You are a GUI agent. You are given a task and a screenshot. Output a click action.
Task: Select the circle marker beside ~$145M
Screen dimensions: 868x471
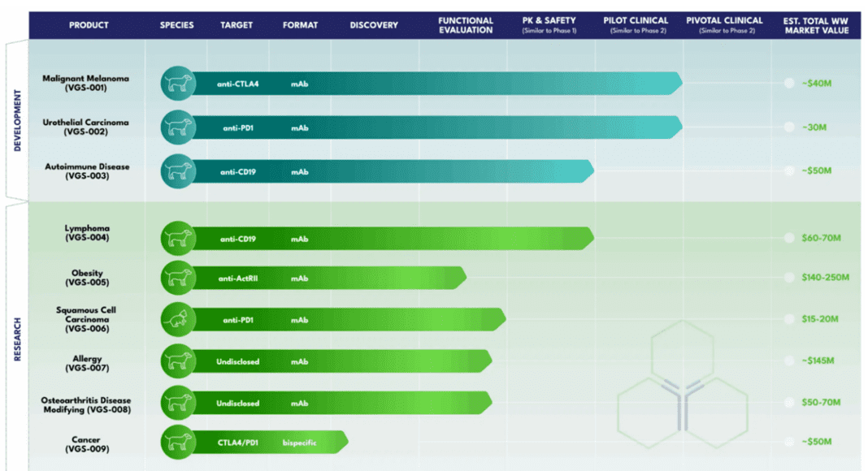[x=788, y=361]
